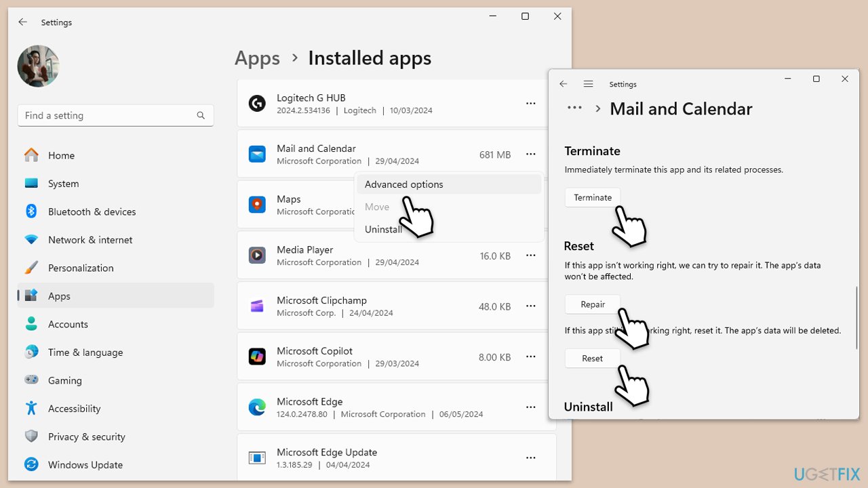Click the Terminate button
Viewport: 868px width, 488px height.
tap(593, 197)
